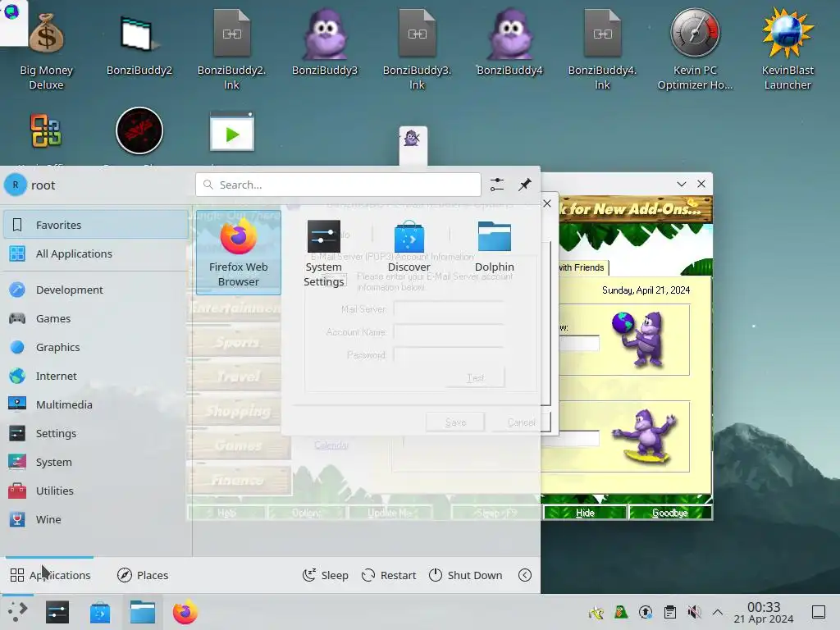Open the Utilities category
This screenshot has height=630, width=840.
click(96, 491)
